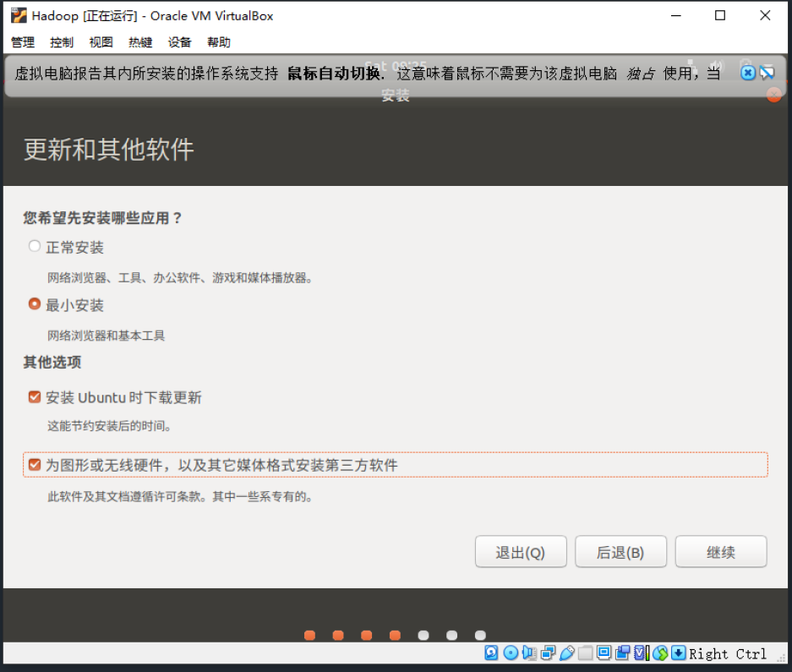792x672 pixels.
Task: Open the network adapters status icon
Action: (x=548, y=653)
